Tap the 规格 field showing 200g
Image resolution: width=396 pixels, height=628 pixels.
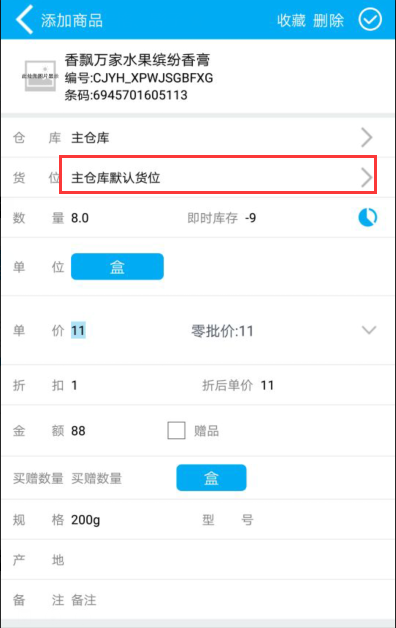point(85,520)
